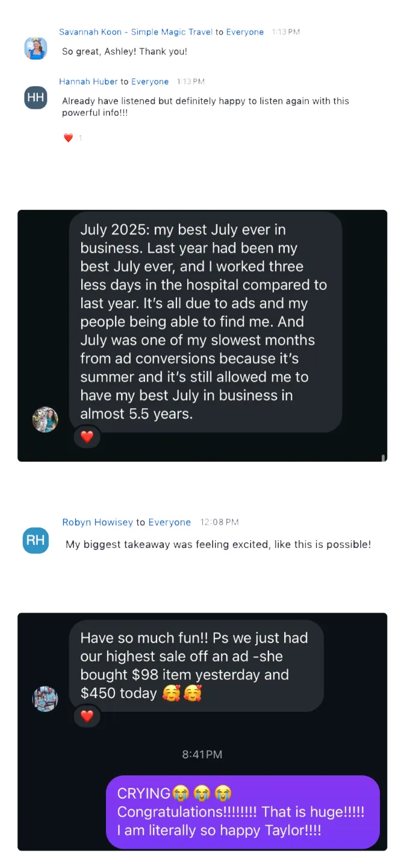This screenshot has height=868, width=404.
Task: Select the purple CRYING Congratulations reply bubble
Action: 243,811
